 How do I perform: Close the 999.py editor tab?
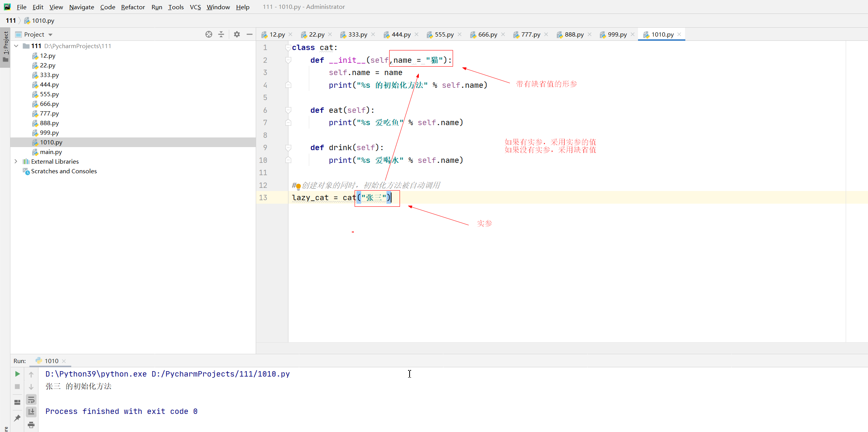point(633,34)
